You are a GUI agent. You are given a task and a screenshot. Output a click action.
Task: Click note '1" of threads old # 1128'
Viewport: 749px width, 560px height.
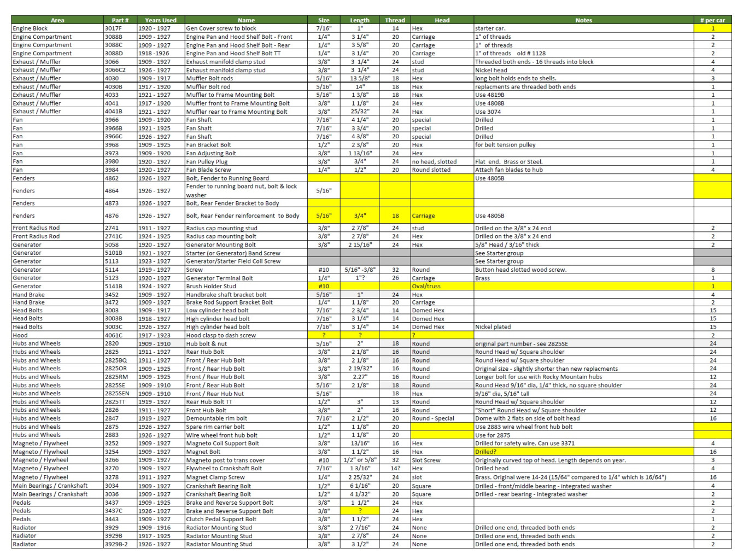(510, 54)
